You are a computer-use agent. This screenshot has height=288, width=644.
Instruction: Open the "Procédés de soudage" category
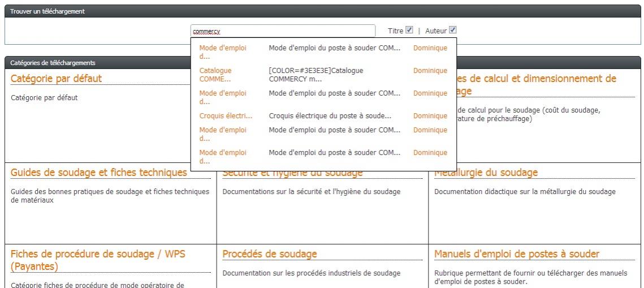point(270,254)
